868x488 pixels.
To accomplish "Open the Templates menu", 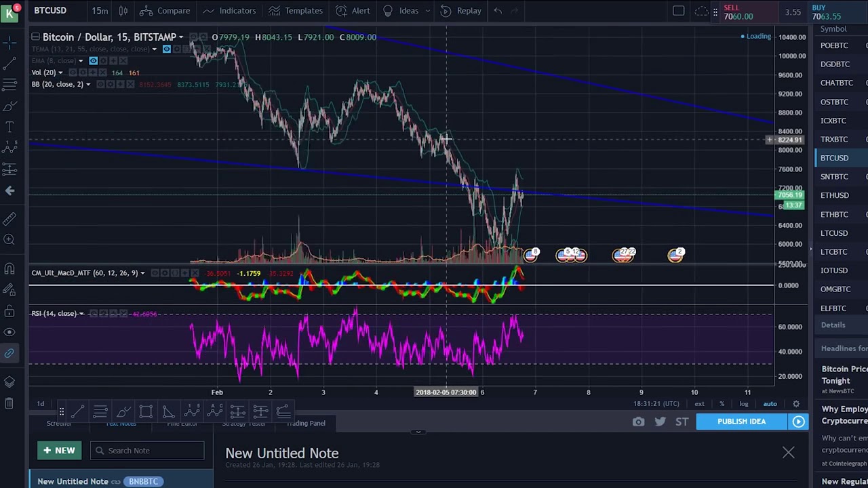I will [295, 11].
